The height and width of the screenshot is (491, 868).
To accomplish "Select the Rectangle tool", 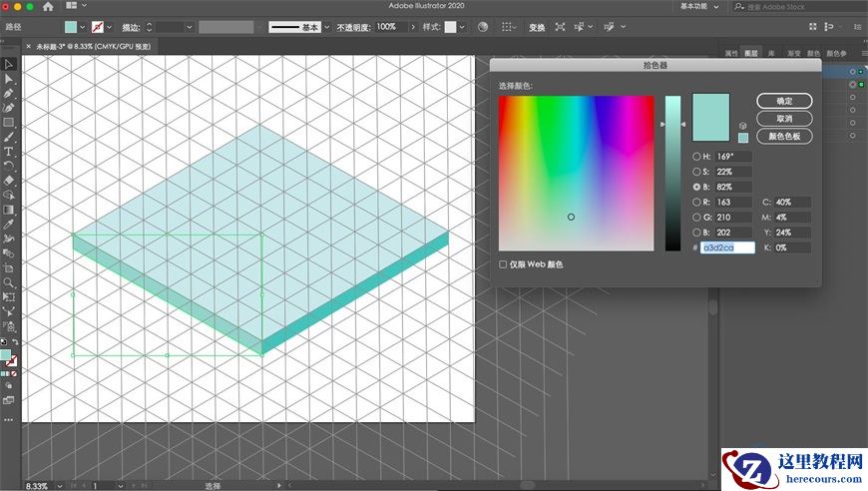I will (x=8, y=123).
